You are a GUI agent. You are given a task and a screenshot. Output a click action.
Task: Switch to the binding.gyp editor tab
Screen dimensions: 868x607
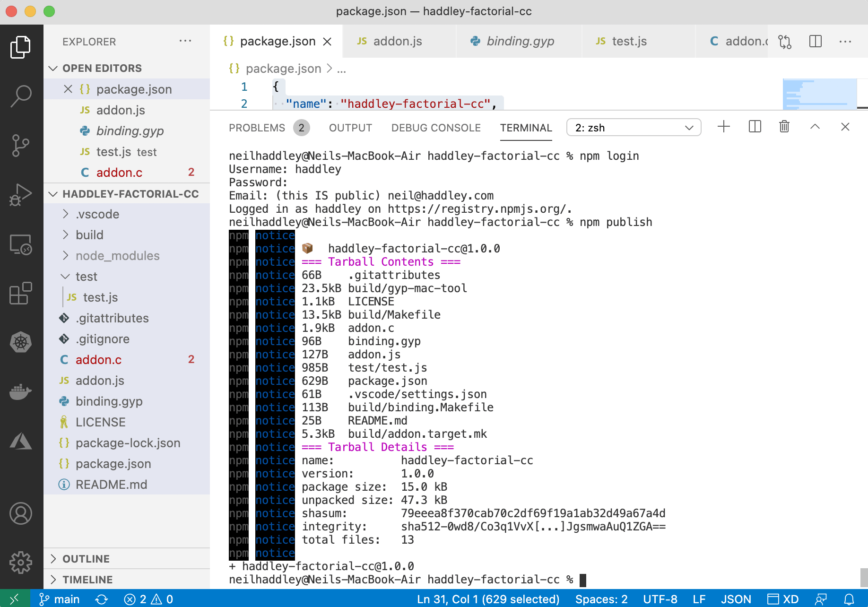(x=520, y=42)
